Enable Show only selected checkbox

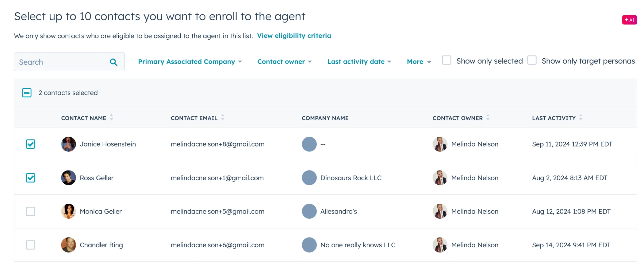point(447,60)
